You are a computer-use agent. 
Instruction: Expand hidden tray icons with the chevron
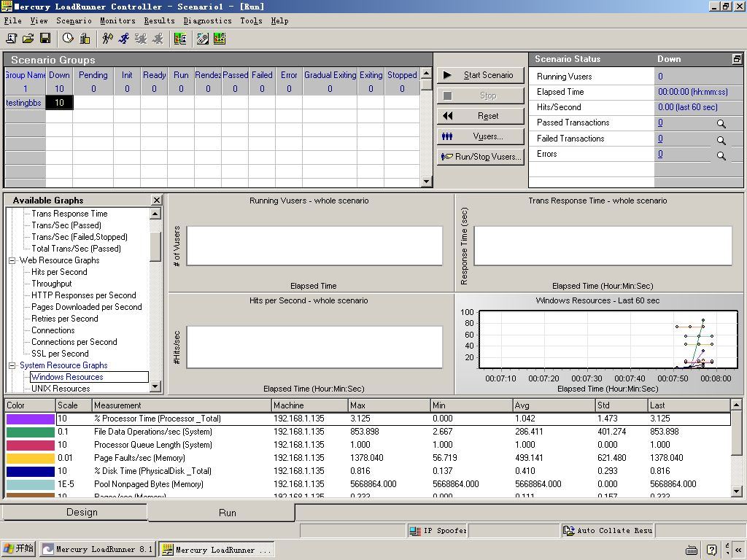coord(738,550)
